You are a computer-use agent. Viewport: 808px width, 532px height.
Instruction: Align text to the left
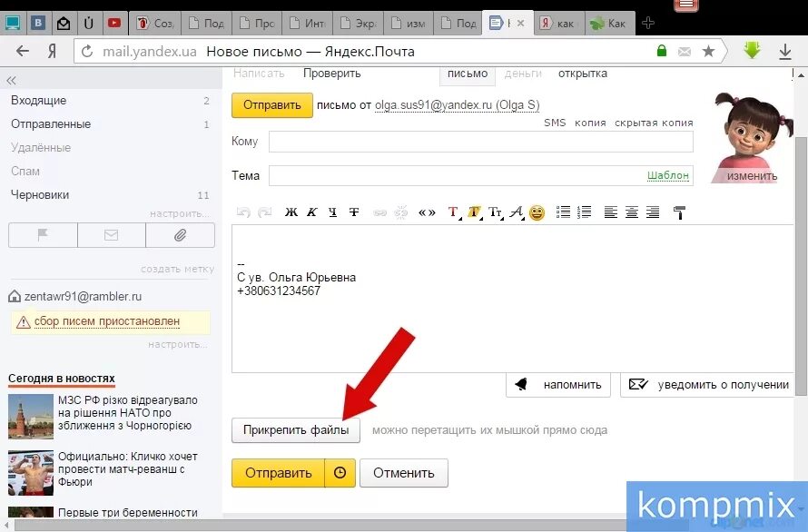(x=611, y=212)
